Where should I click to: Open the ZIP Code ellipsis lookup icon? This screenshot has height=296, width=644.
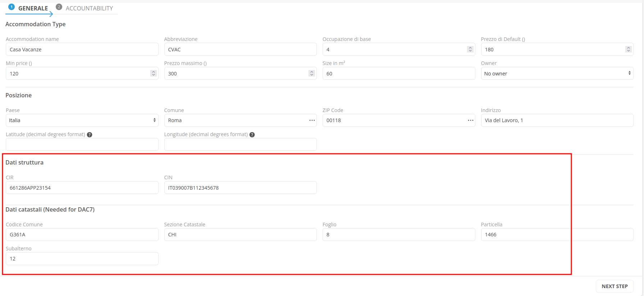click(470, 120)
